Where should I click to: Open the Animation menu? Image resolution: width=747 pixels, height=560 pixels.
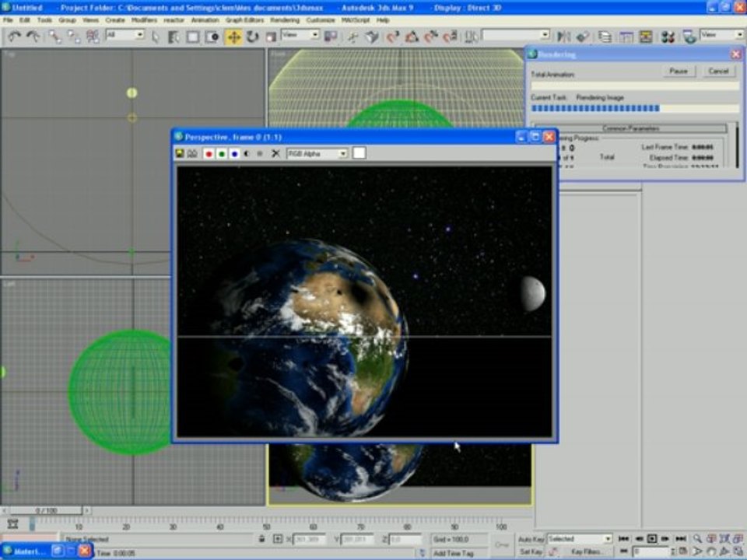(x=205, y=20)
